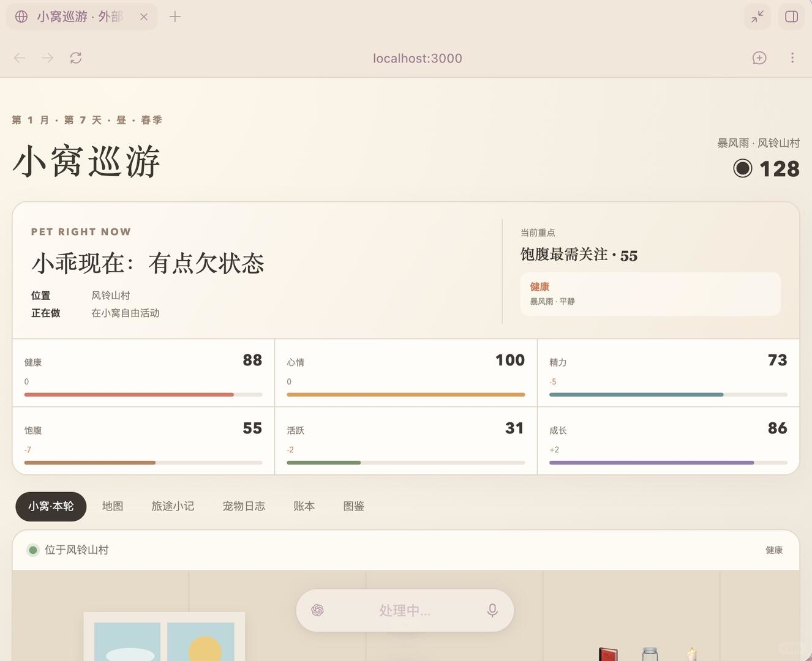Click the 精力 stat value 73
The height and width of the screenshot is (661, 812).
(778, 360)
